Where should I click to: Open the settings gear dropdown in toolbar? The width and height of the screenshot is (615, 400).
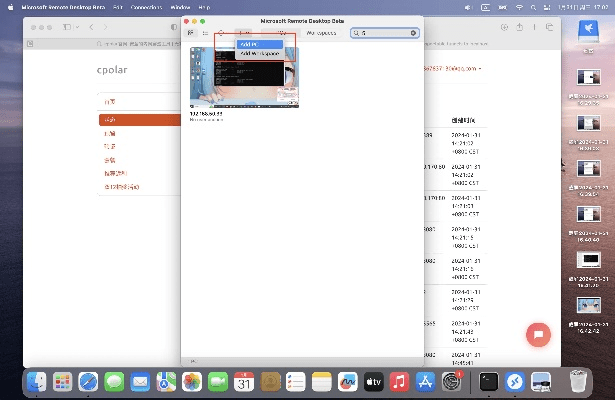(x=221, y=33)
